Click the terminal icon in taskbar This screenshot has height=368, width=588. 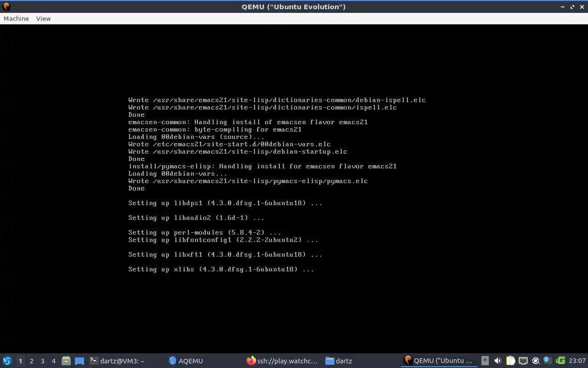tap(94, 361)
